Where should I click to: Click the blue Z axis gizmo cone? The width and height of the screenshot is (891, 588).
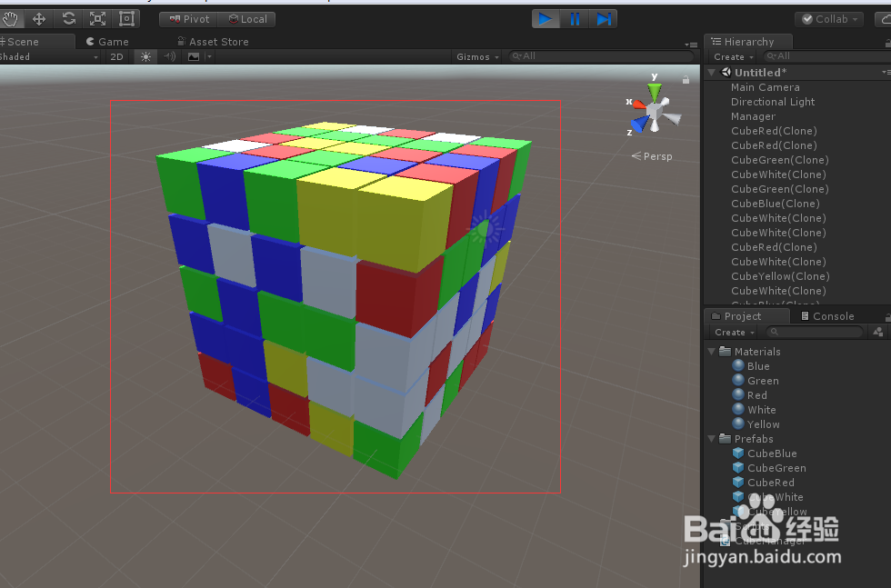pos(640,124)
